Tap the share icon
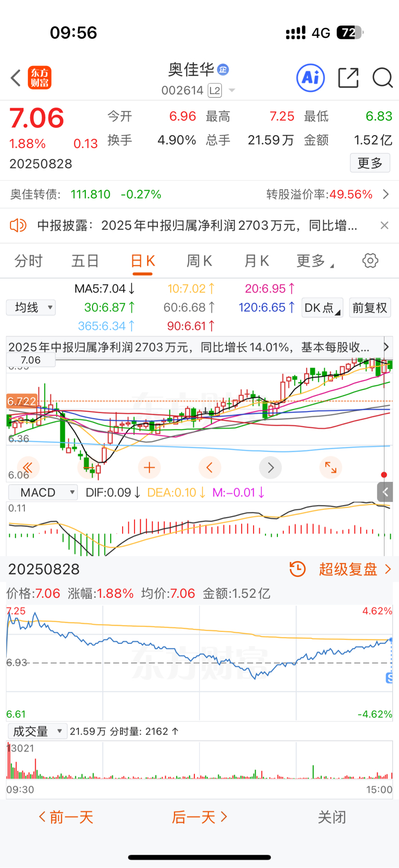The image size is (399, 868). [348, 78]
